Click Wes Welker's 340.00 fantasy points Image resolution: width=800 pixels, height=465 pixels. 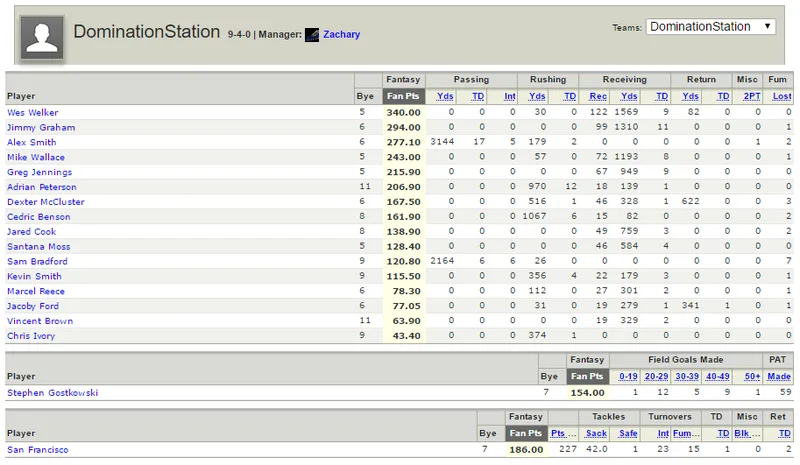(403, 112)
